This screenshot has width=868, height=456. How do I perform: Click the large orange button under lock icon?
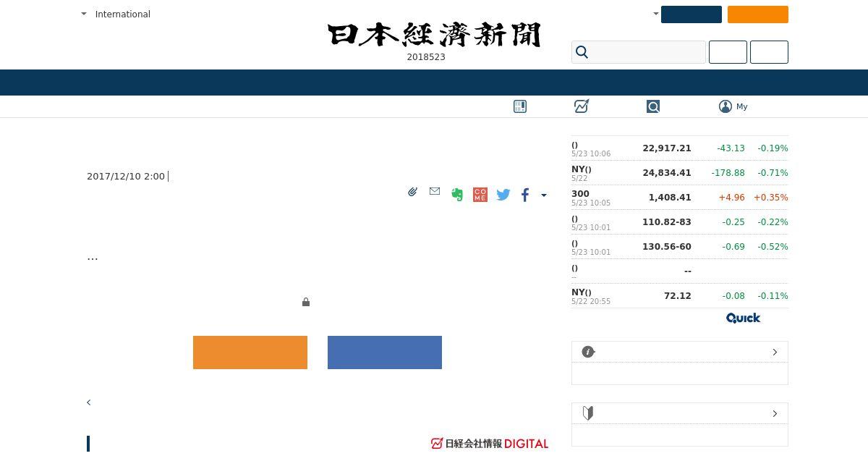click(250, 352)
